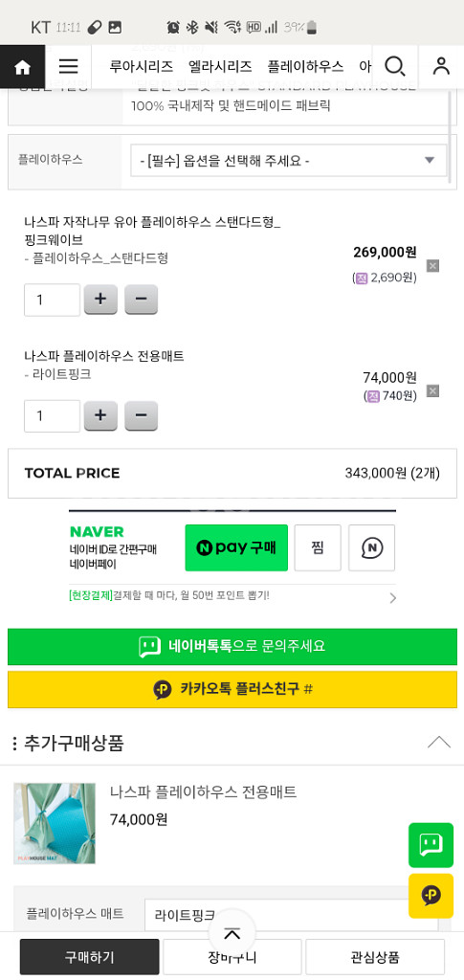Open Naver TalkTalk round N icon
Screen dimensions: 464x980
click(x=371, y=548)
